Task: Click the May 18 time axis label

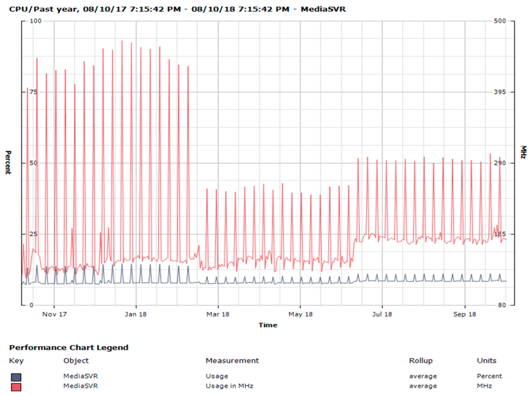Action: 300,314
